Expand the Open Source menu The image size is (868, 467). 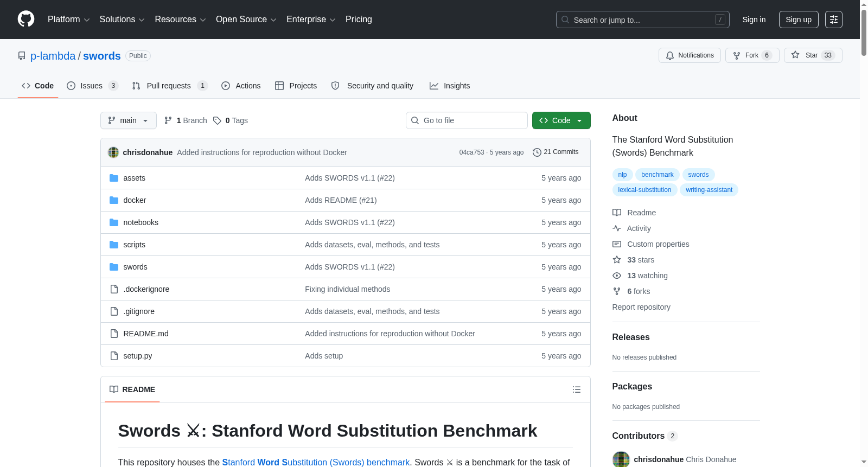(246, 20)
